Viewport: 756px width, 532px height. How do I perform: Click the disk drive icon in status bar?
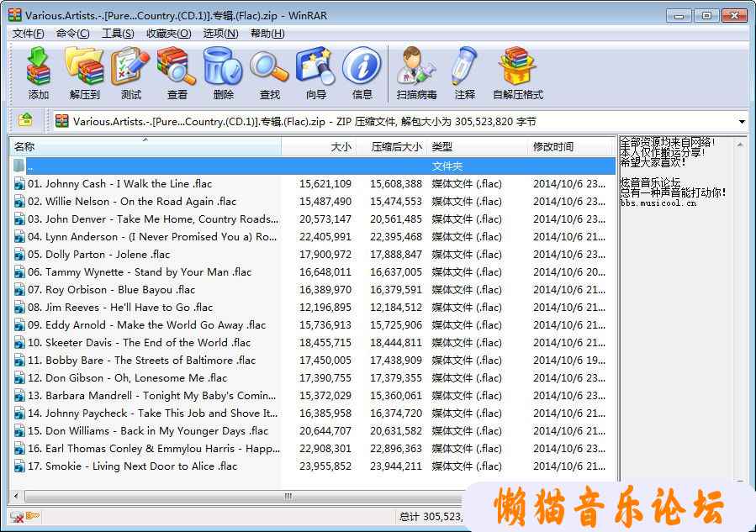coord(17,517)
